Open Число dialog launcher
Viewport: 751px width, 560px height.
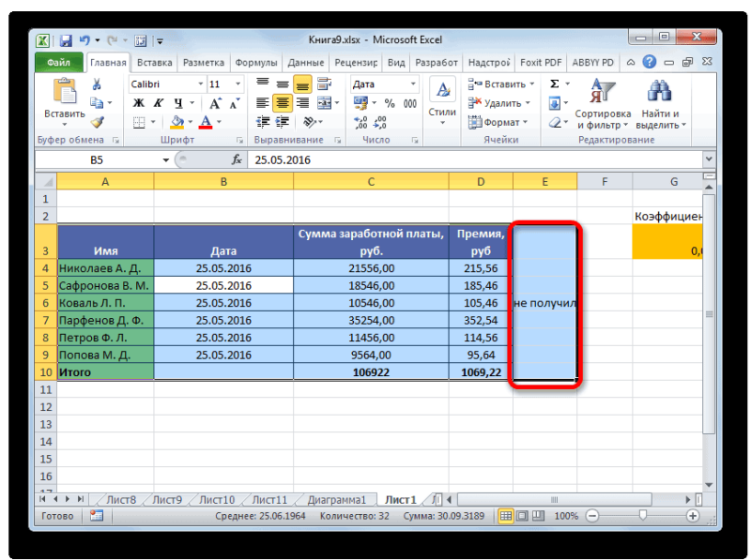pyautogui.click(x=415, y=141)
